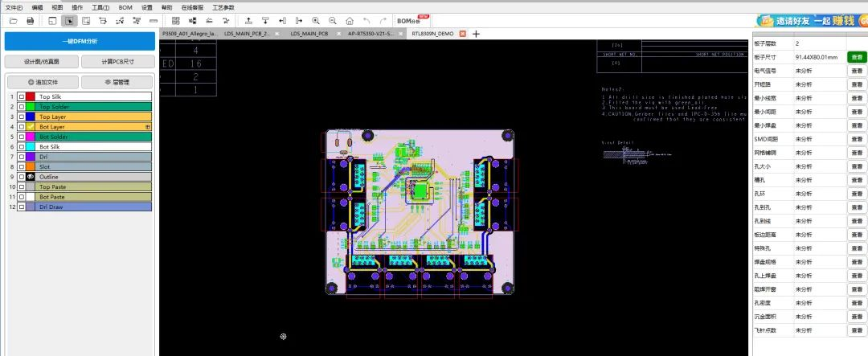The width and height of the screenshot is (868, 356).
Task: Click the open folder toolbar icon
Action: point(14,21)
